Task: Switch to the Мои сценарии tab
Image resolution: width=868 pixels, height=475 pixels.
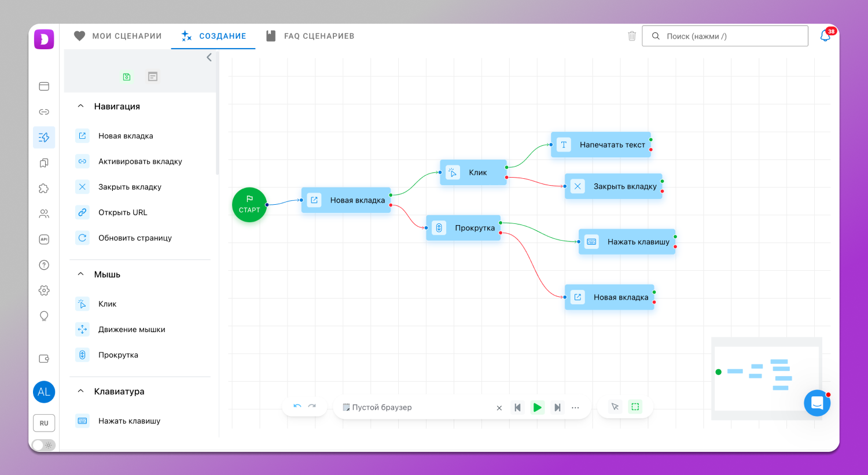Action: tap(118, 36)
